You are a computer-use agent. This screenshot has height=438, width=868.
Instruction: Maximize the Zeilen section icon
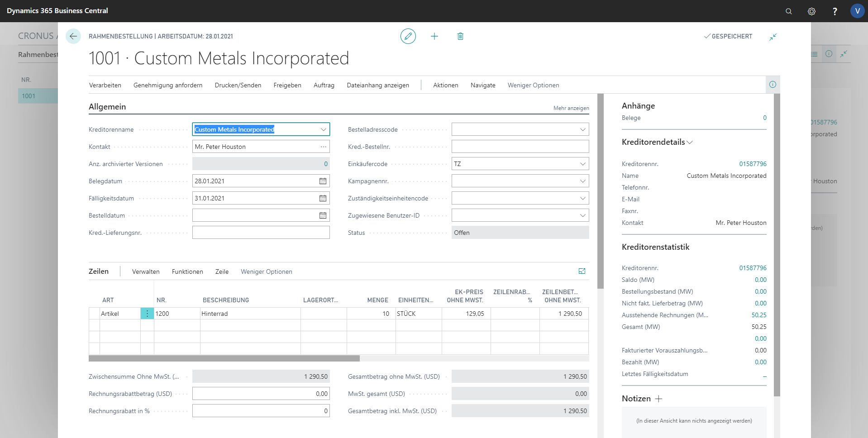point(582,271)
